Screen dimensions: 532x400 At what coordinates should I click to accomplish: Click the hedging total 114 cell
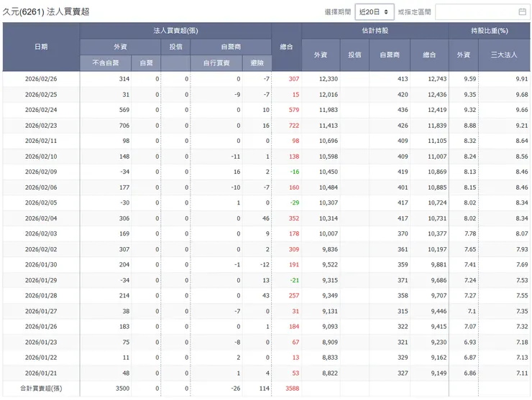coord(265,389)
